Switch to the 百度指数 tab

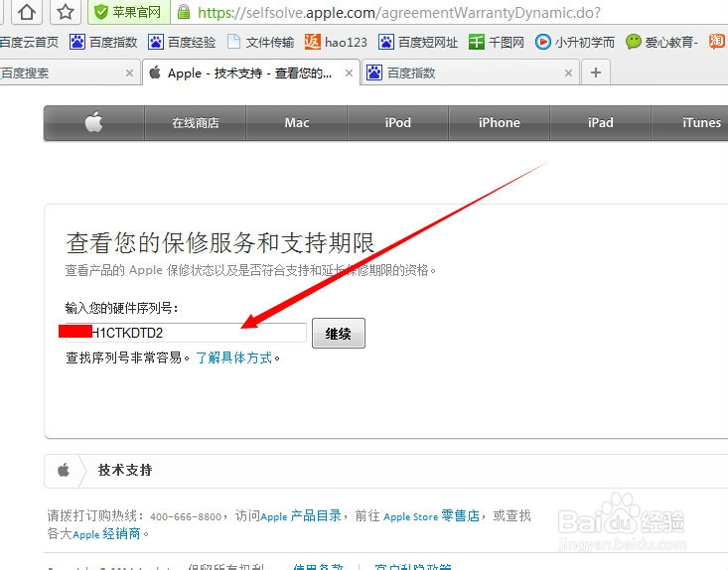(469, 72)
